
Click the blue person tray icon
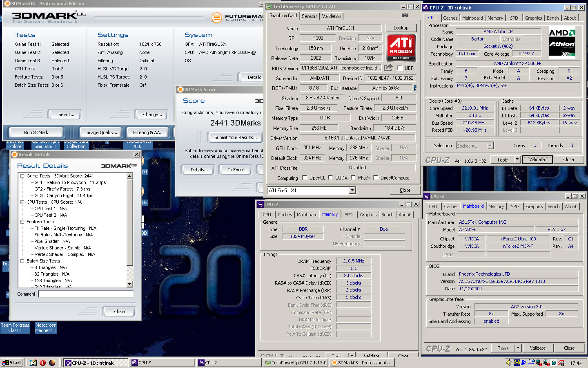524,363
